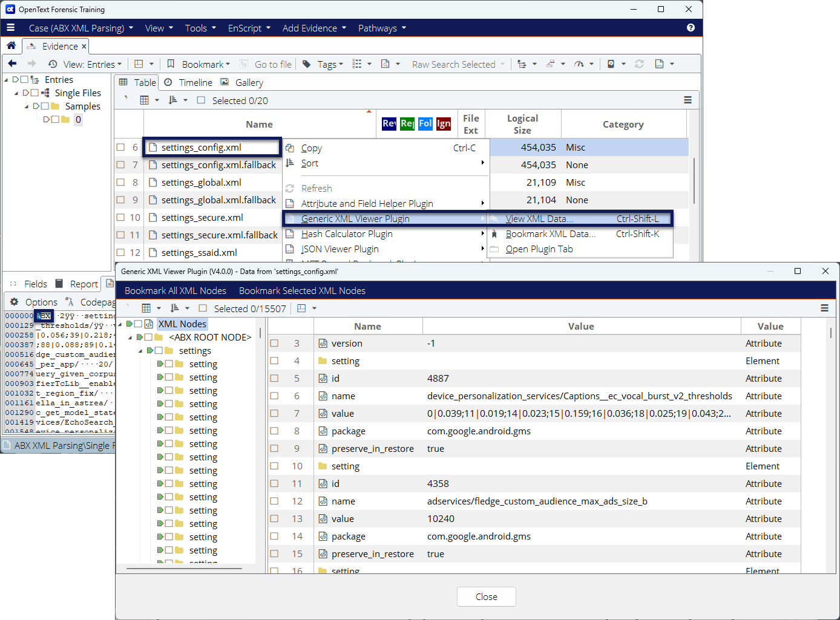Open the XML Viewer hamburger menu
Screen dimensions: 840x620
tap(824, 308)
